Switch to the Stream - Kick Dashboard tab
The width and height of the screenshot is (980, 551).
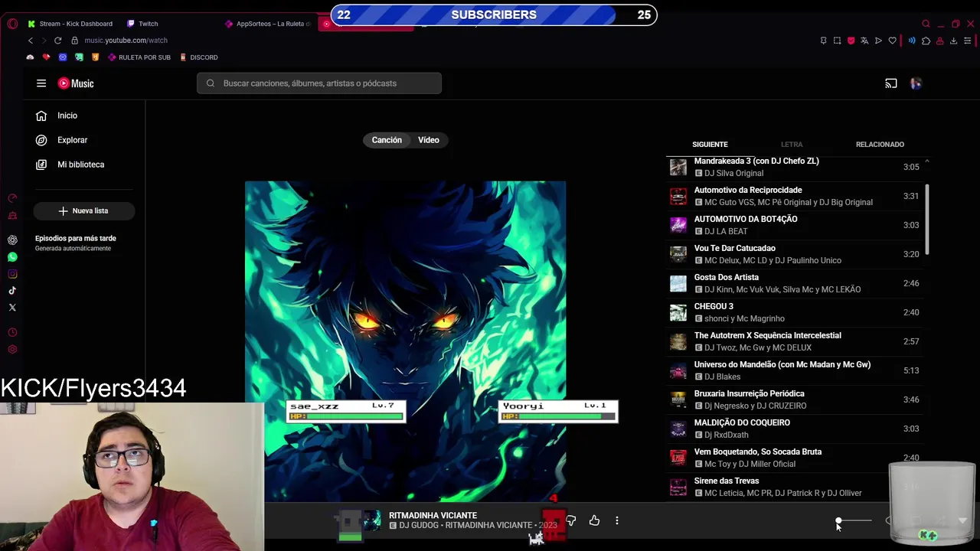(x=70, y=24)
